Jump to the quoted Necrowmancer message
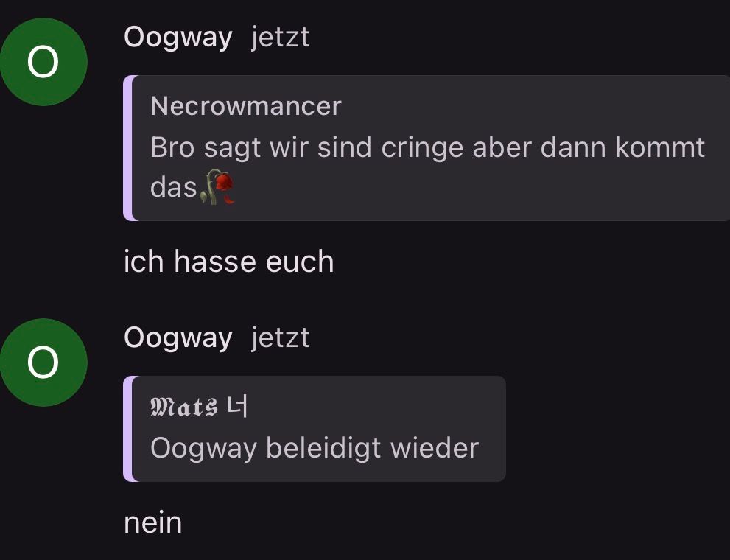 (x=427, y=148)
